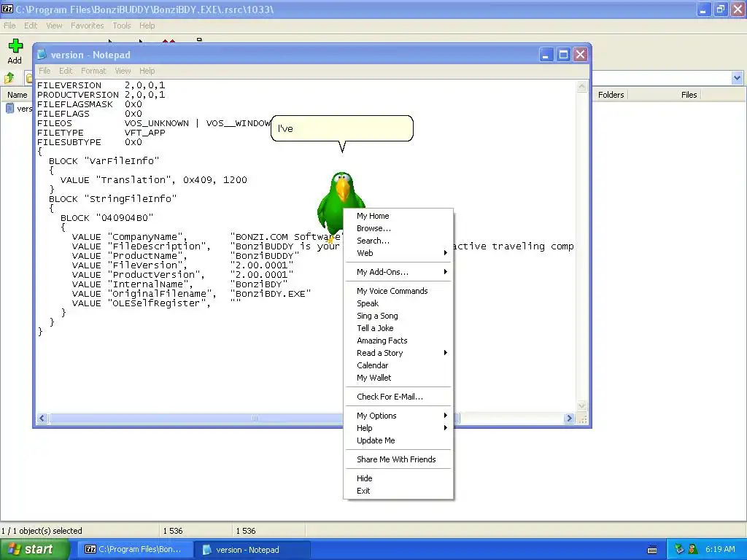The image size is (747, 560).
Task: Sort by the Folders column header
Action: pyautogui.click(x=611, y=95)
